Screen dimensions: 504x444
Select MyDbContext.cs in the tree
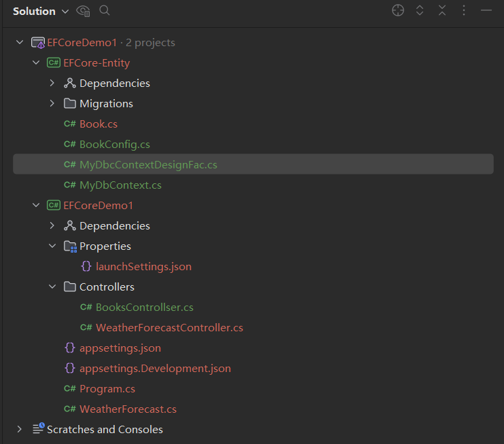[x=120, y=185]
